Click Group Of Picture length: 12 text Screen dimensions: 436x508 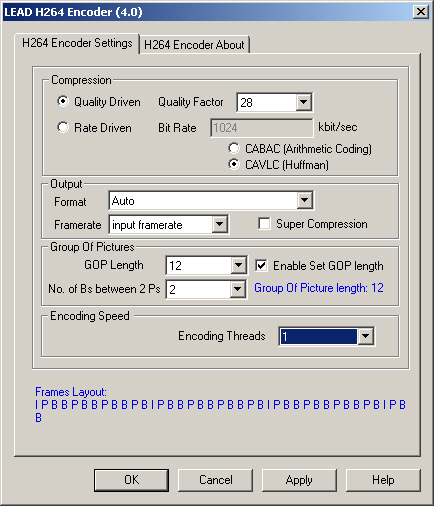coord(319,288)
